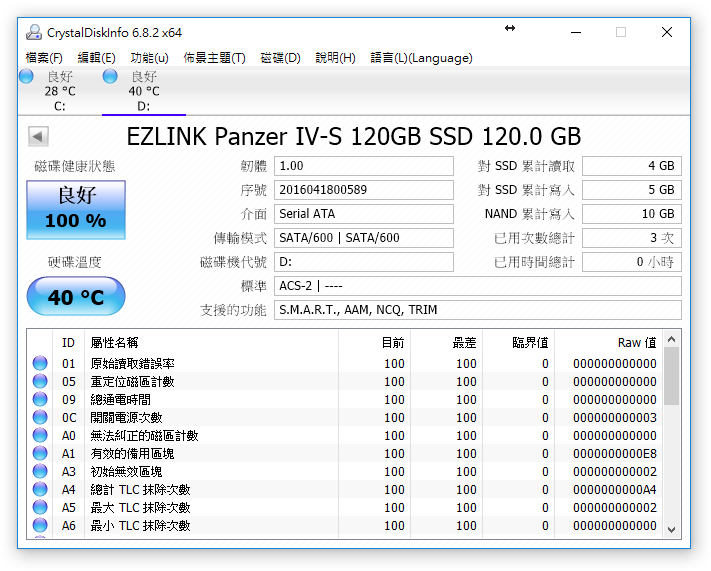Select the 無法糾正的磁區計數 attribute row
Viewport: 711px width, 571px height.
coord(345,435)
